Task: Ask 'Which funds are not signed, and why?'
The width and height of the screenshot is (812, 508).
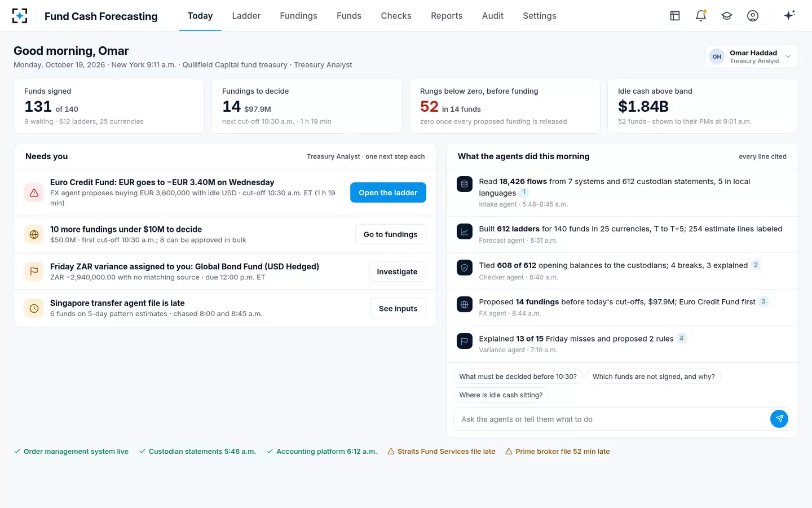Action: pos(654,376)
